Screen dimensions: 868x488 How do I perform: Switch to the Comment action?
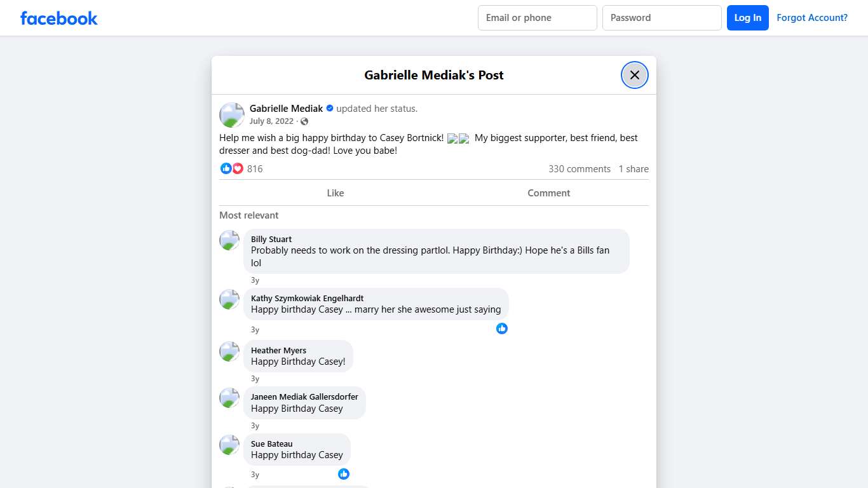click(x=548, y=193)
